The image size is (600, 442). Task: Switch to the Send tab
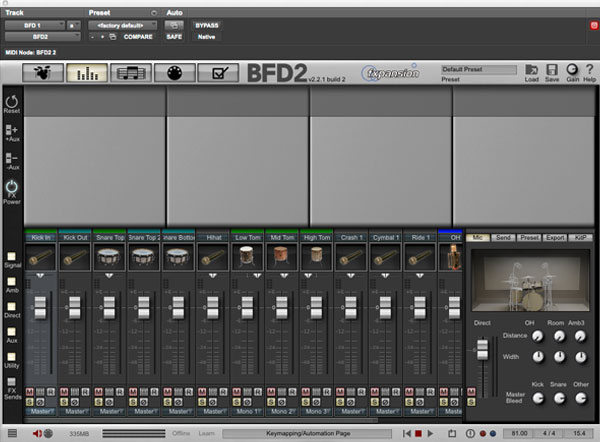click(x=503, y=238)
